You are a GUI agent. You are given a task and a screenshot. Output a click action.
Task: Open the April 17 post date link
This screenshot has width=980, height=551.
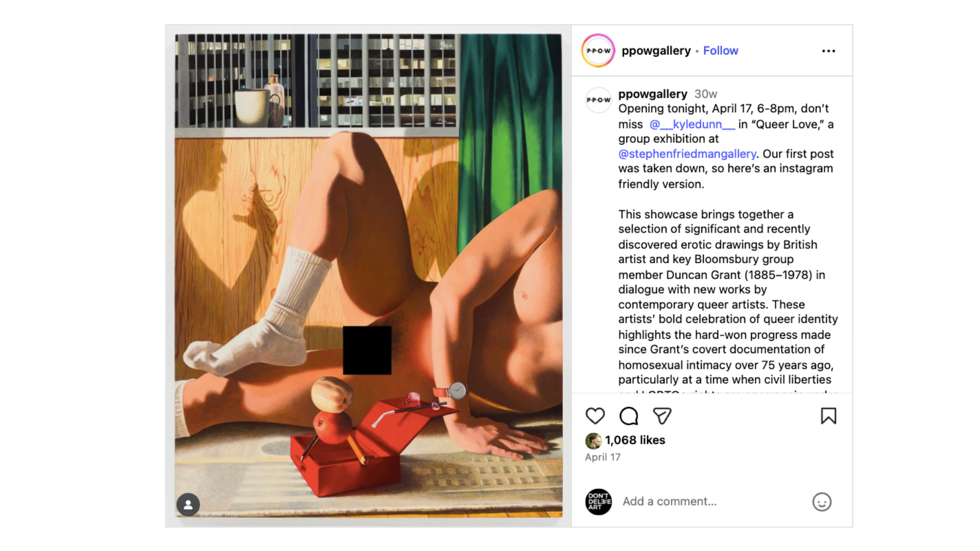tap(603, 457)
